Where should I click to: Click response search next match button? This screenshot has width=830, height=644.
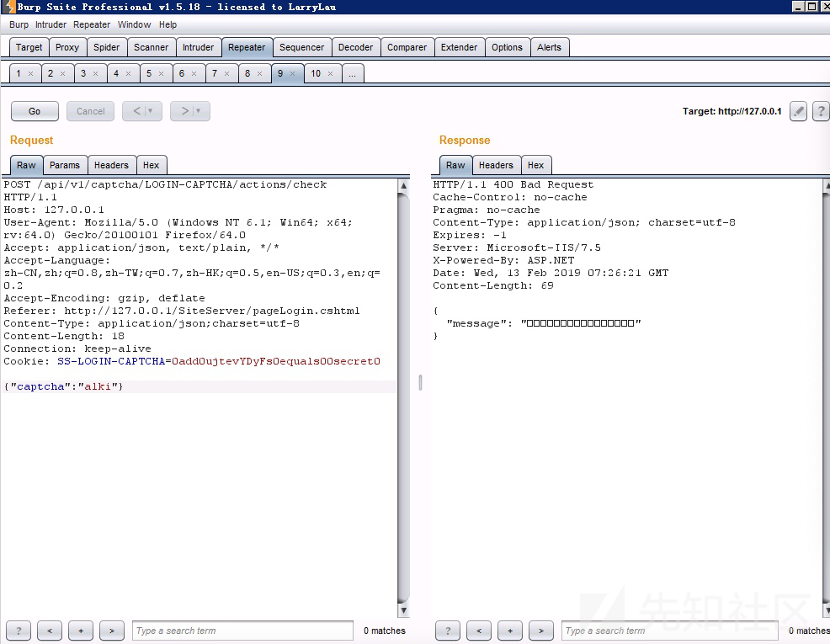click(541, 631)
